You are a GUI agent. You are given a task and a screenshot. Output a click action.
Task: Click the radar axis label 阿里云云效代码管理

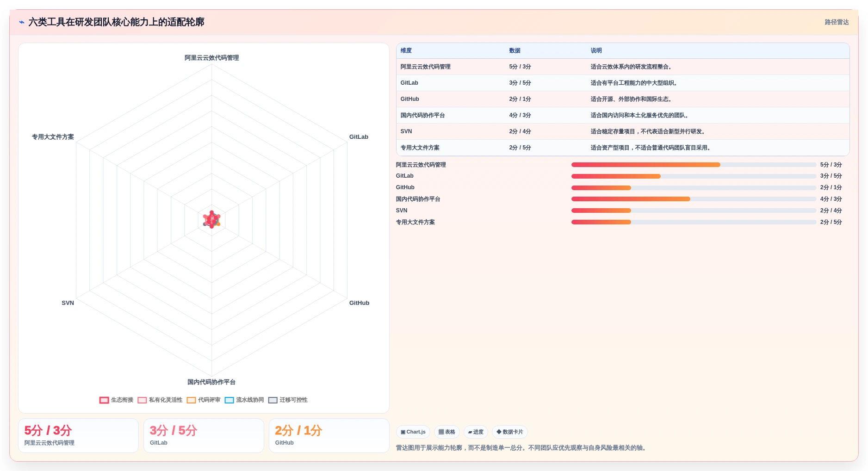tap(212, 58)
